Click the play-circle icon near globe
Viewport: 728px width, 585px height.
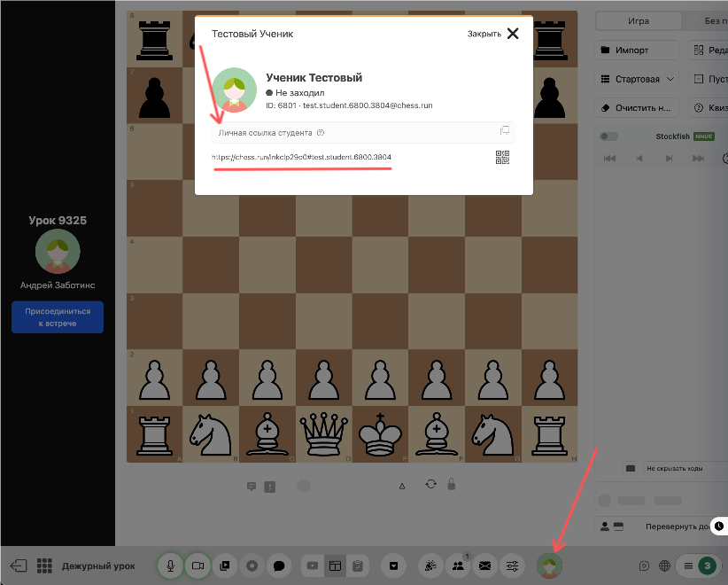(644, 565)
